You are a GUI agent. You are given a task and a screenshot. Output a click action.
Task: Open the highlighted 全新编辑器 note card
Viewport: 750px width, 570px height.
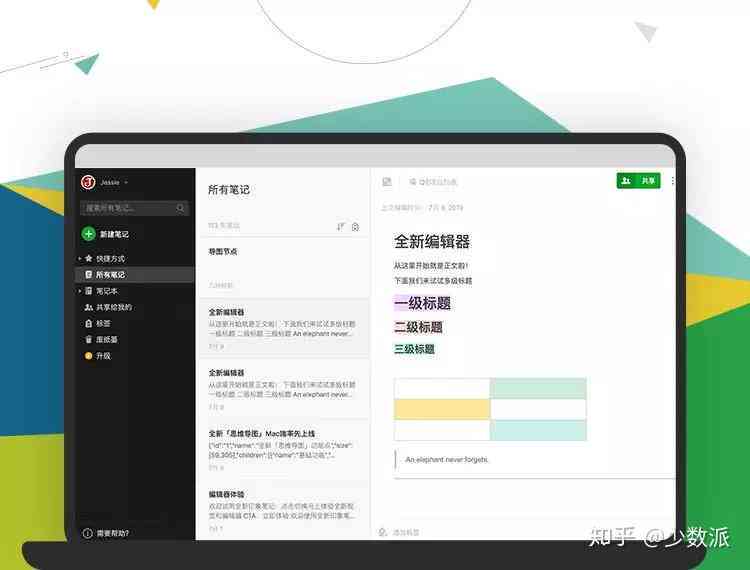click(284, 328)
